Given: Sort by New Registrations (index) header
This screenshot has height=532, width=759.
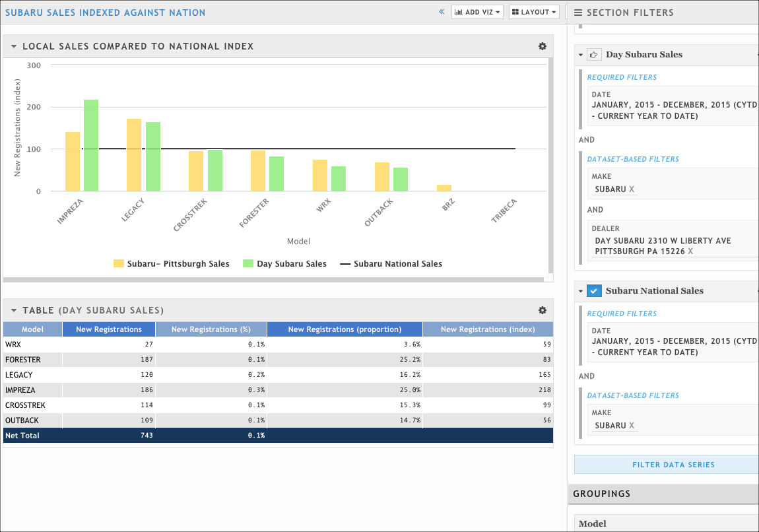Looking at the screenshot, I should (x=488, y=329).
